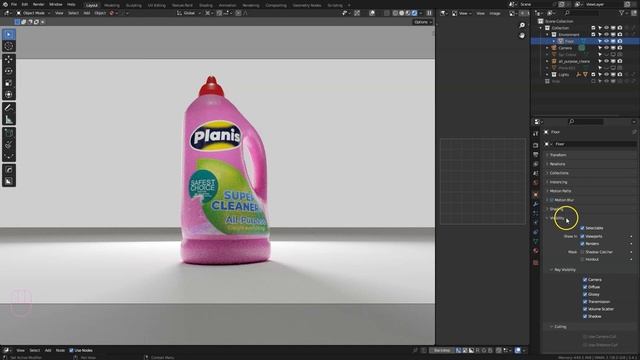The width and height of the screenshot is (640, 360).
Task: Uncheck Shadow ray visibility
Action: coord(585,316)
